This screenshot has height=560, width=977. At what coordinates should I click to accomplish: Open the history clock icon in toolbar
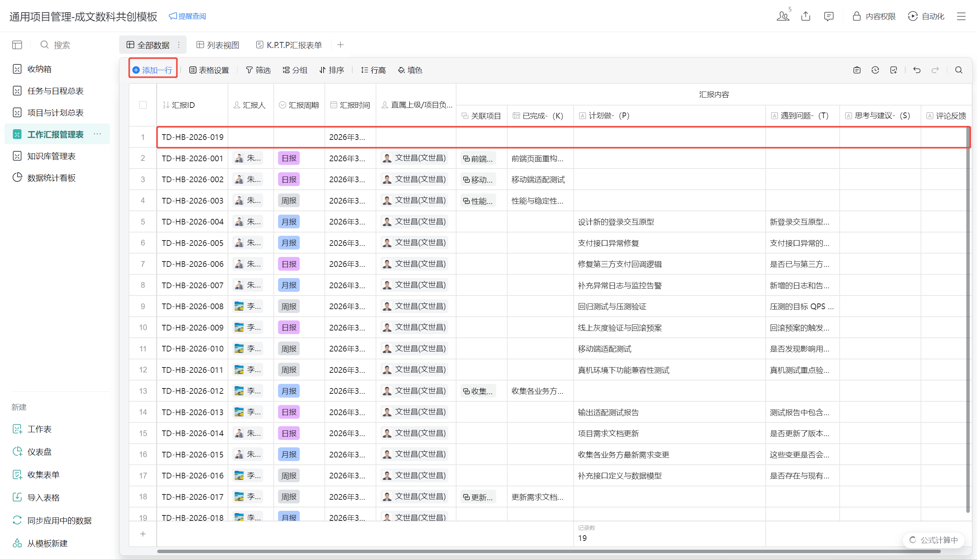click(875, 70)
